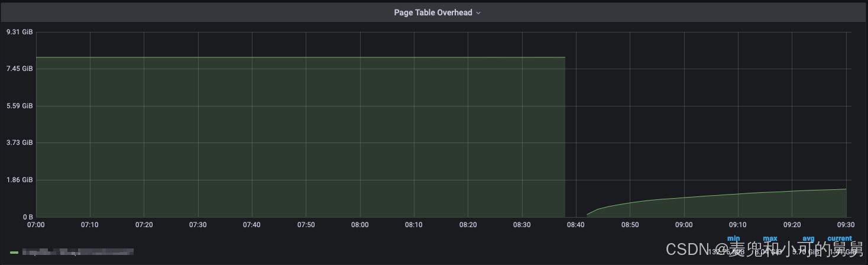Click the 09:10 time axis label
The height and width of the screenshot is (265, 868).
[738, 225]
